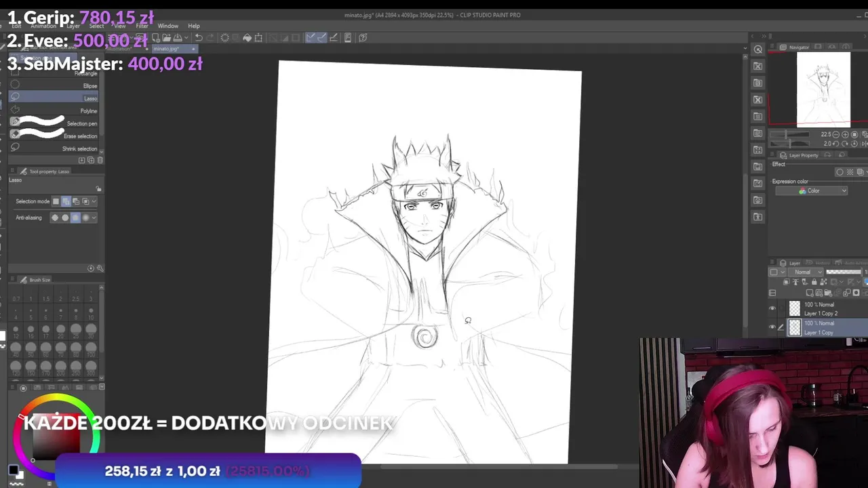
Task: Set anti-aliasing to Weak
Action: pyautogui.click(x=65, y=218)
